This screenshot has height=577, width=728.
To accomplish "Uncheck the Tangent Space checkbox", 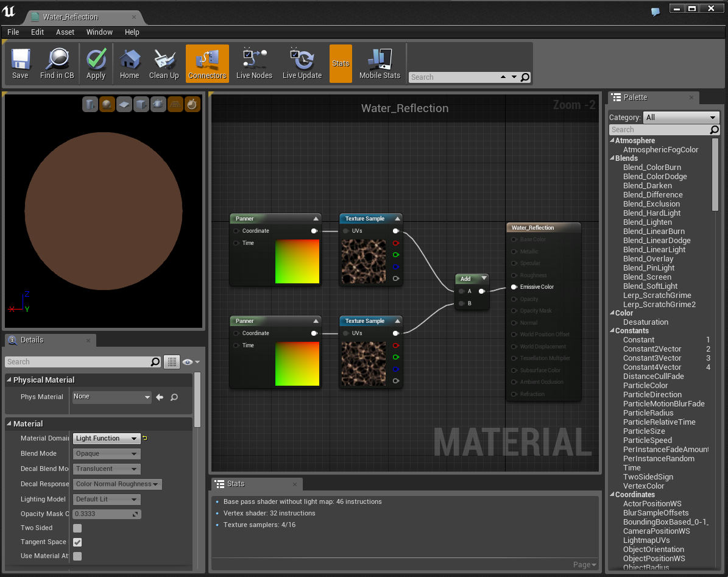I will point(77,542).
